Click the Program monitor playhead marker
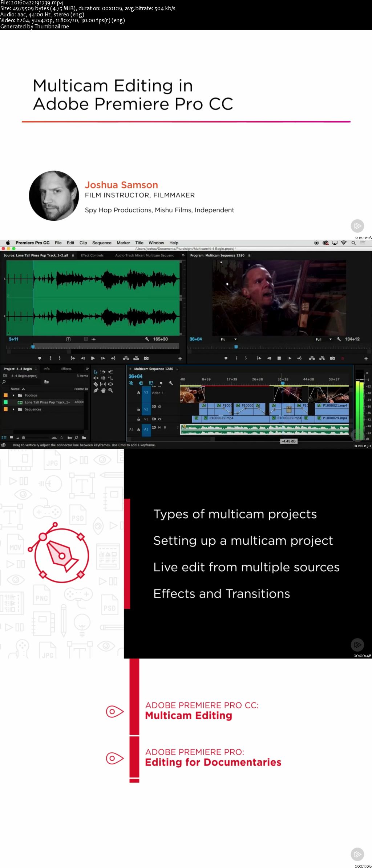372x868 pixels. click(236, 347)
